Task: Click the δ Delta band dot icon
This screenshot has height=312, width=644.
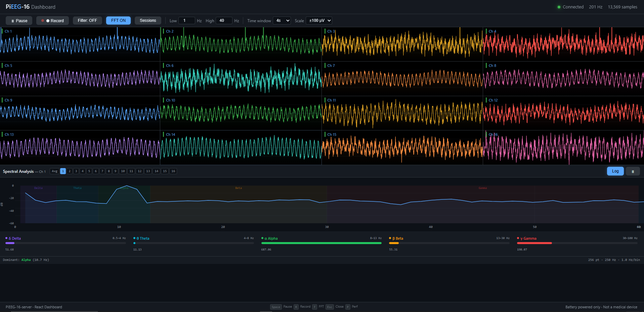Action: point(6,238)
